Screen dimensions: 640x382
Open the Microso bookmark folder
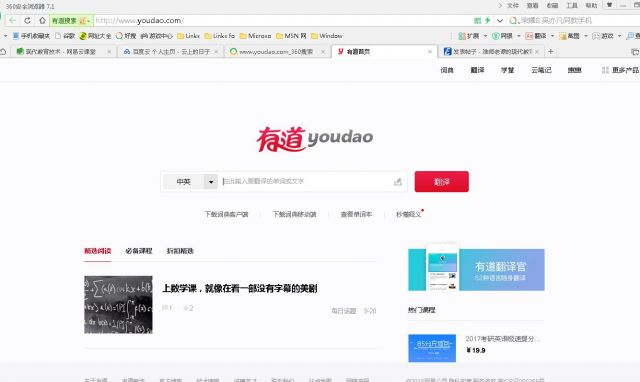click(256, 36)
